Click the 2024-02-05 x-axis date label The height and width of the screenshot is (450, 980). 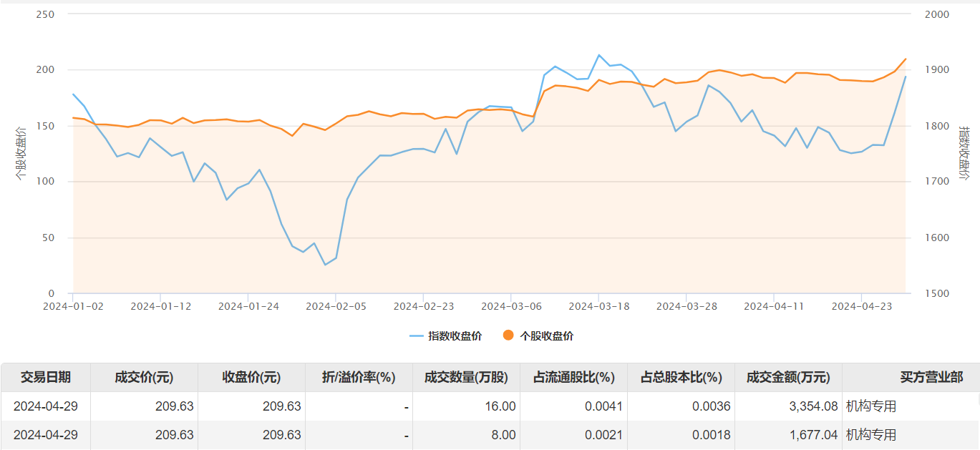coord(336,306)
